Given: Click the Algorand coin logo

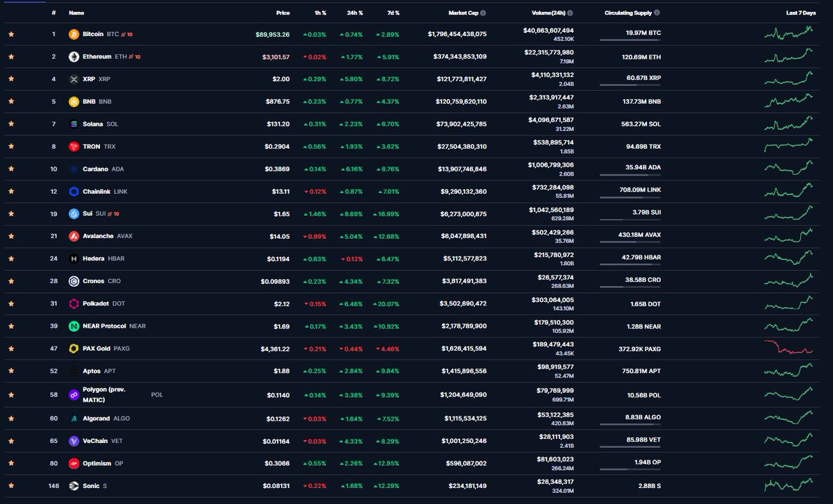Looking at the screenshot, I should point(74,419).
